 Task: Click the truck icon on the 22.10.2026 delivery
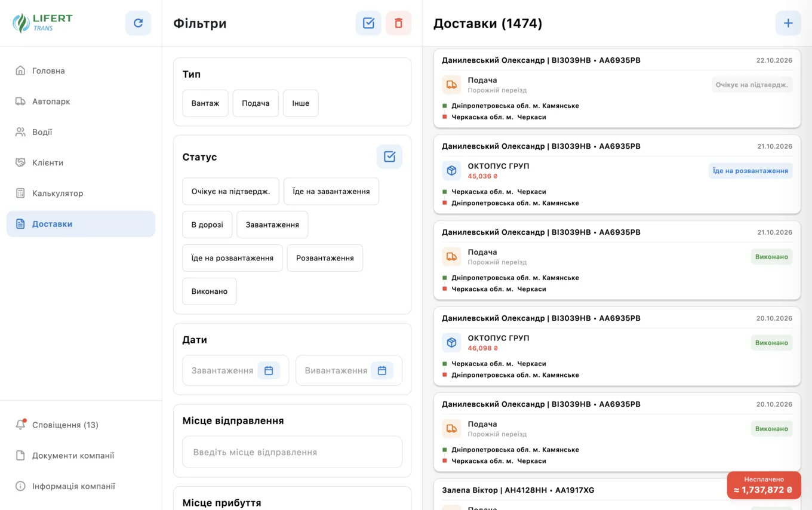point(451,85)
